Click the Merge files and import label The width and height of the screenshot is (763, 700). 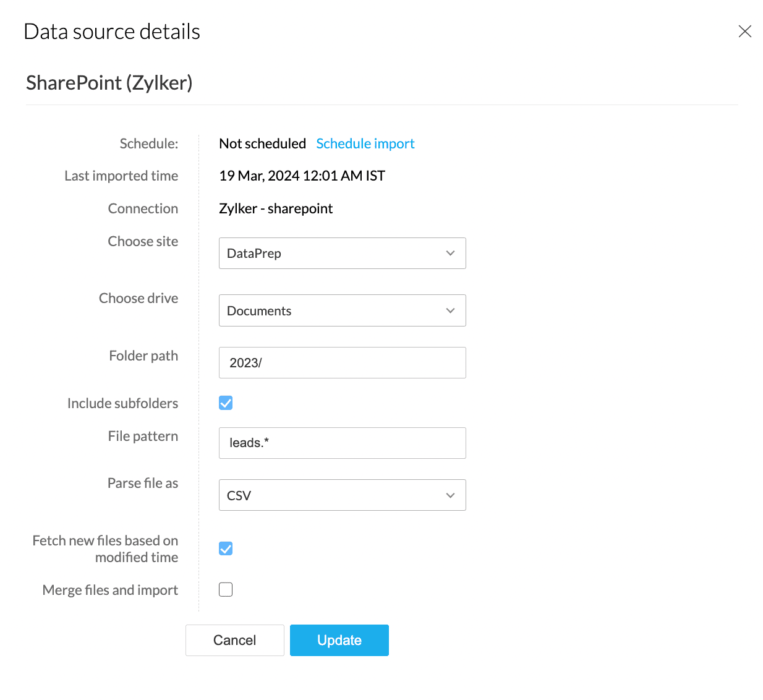[110, 590]
